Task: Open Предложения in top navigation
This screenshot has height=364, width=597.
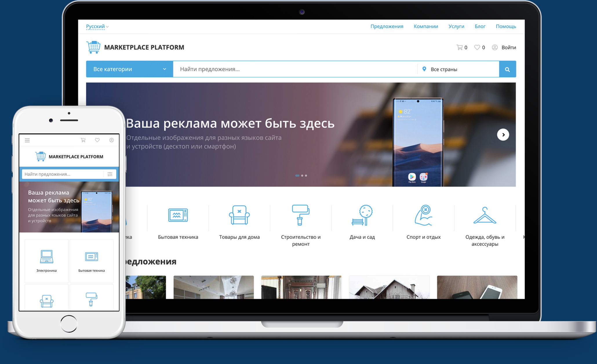Action: coord(387,26)
